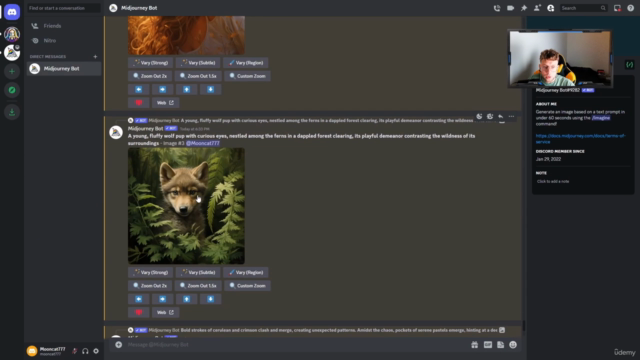The image size is (640, 360).
Task: Add friends to DM icon
Action: pos(537,8)
